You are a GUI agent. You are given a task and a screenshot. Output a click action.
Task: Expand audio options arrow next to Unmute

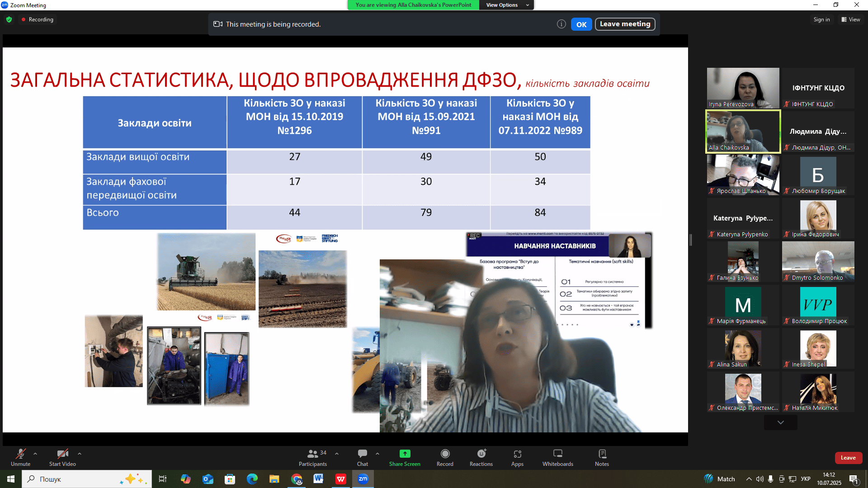pyautogui.click(x=35, y=454)
